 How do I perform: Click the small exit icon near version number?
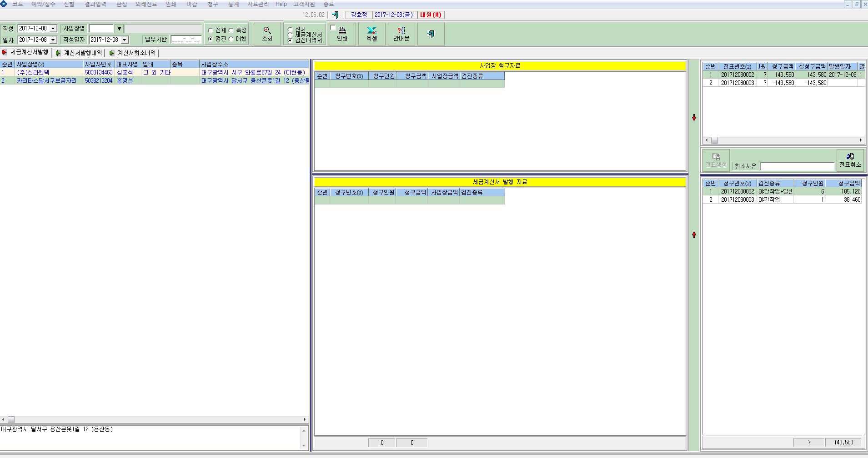(x=335, y=15)
